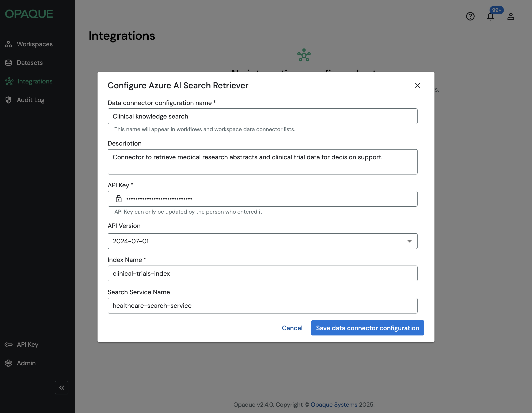Select Integrations in sidebar
Image resolution: width=532 pixels, height=413 pixels.
[x=35, y=81]
